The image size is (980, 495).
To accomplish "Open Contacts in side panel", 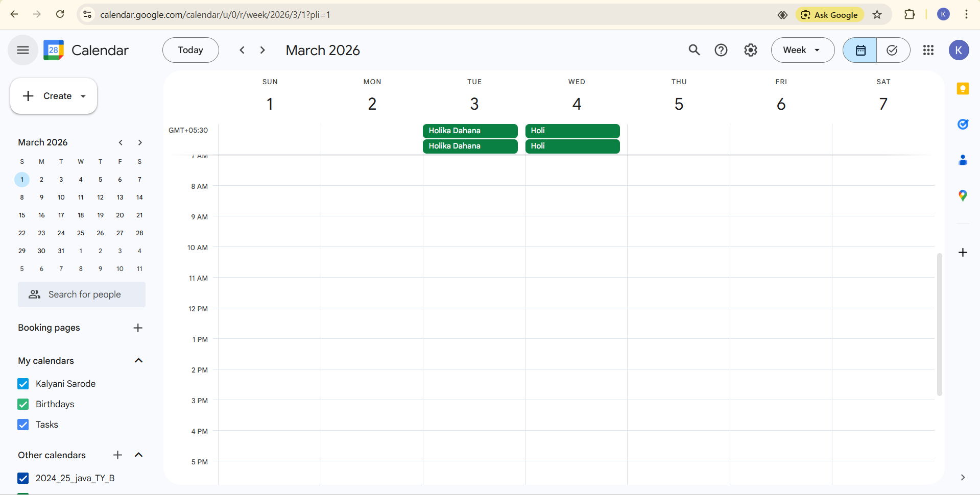I will click(x=963, y=160).
